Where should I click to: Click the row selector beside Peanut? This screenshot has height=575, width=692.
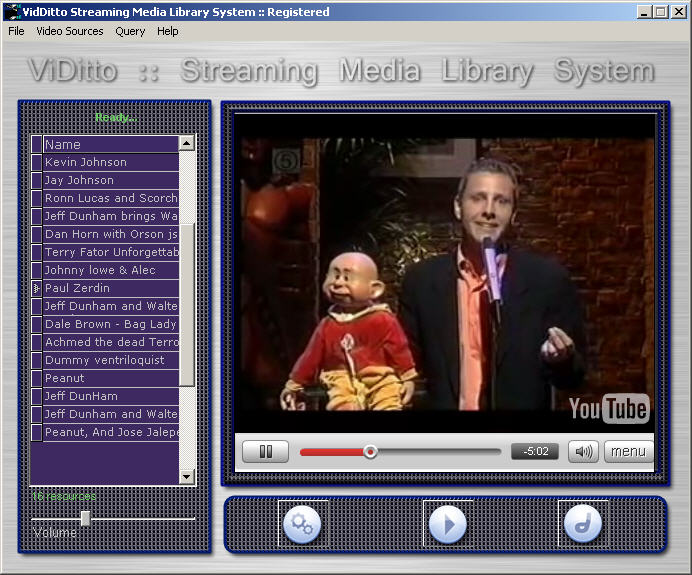pyautogui.click(x=37, y=378)
